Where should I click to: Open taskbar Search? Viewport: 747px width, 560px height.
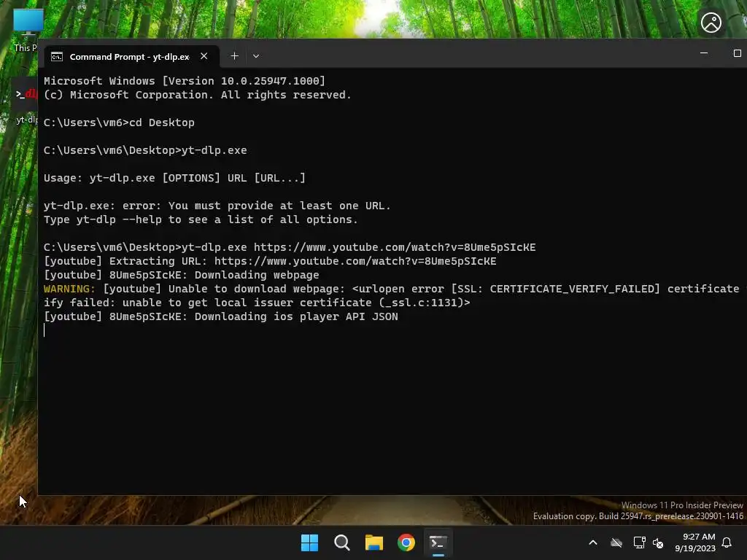(x=341, y=542)
